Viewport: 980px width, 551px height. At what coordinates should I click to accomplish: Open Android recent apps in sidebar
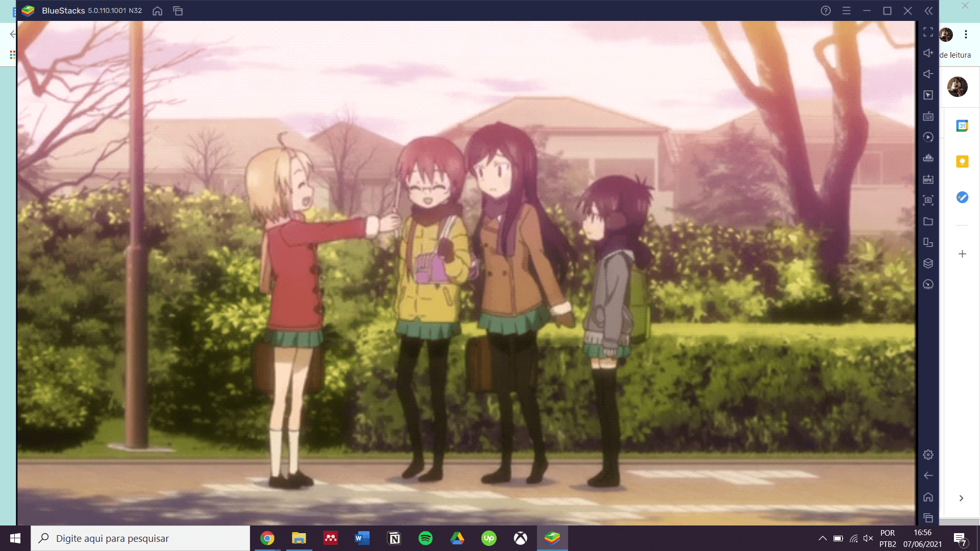click(928, 518)
